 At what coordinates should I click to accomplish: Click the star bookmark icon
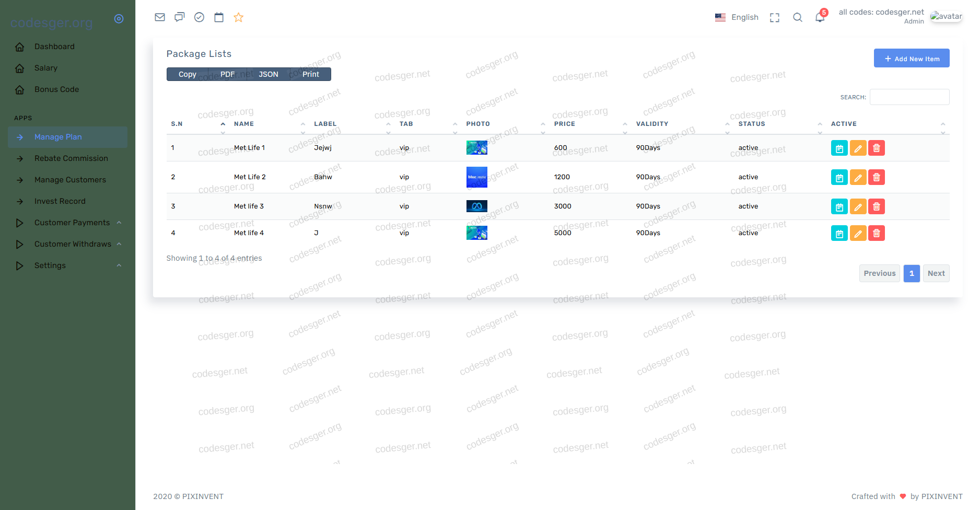pyautogui.click(x=239, y=17)
